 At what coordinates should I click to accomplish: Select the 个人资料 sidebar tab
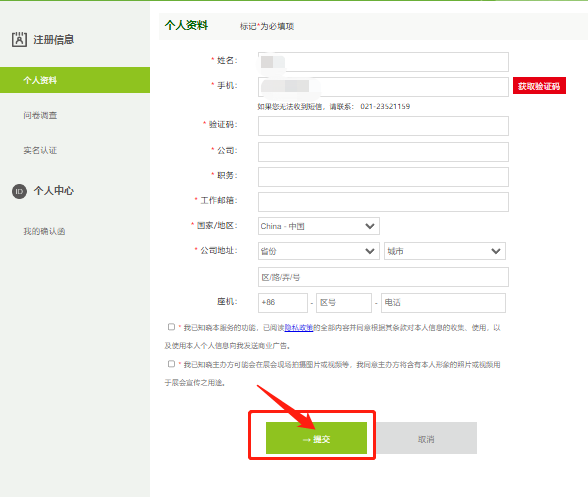[x=75, y=80]
